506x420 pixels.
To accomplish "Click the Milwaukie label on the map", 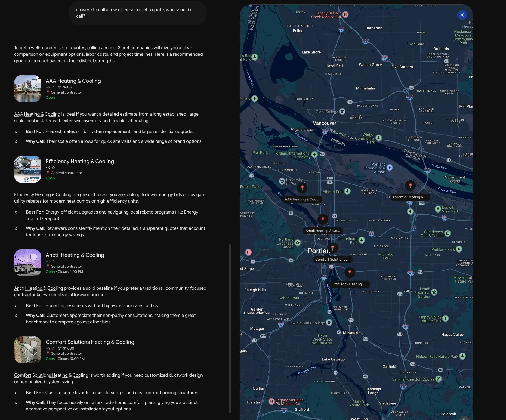I will click(351, 333).
